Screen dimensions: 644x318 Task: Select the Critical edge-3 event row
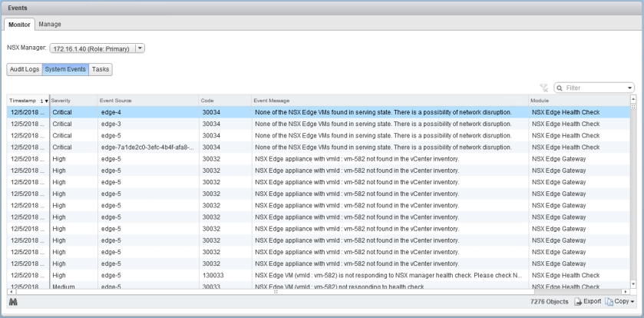(x=307, y=124)
